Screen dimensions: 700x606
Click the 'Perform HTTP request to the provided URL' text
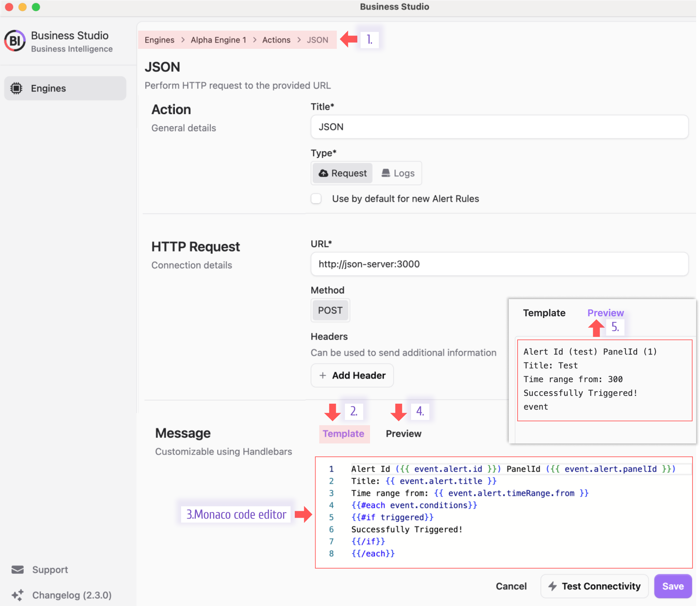tap(237, 85)
